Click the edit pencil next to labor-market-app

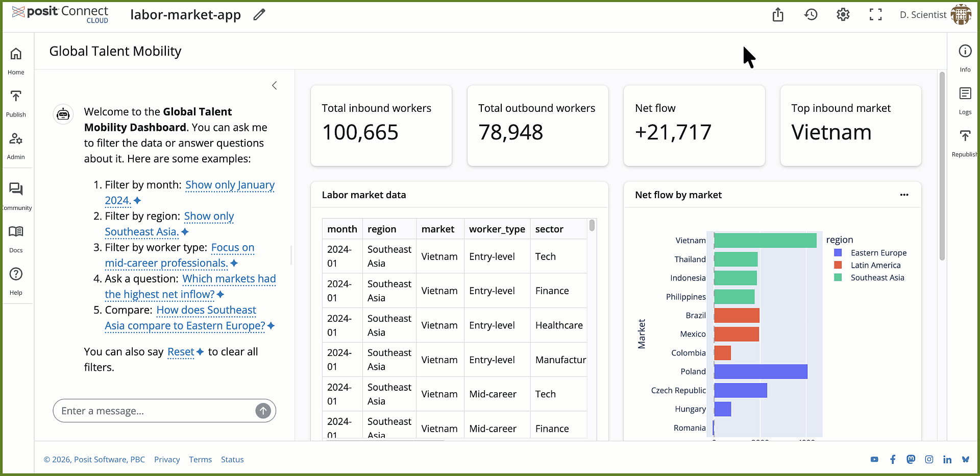click(259, 14)
